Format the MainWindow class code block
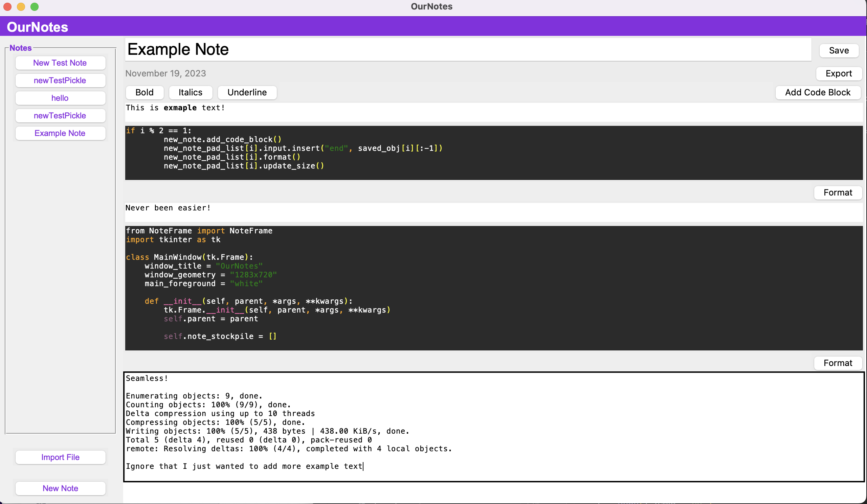The height and width of the screenshot is (504, 867). [x=838, y=363]
